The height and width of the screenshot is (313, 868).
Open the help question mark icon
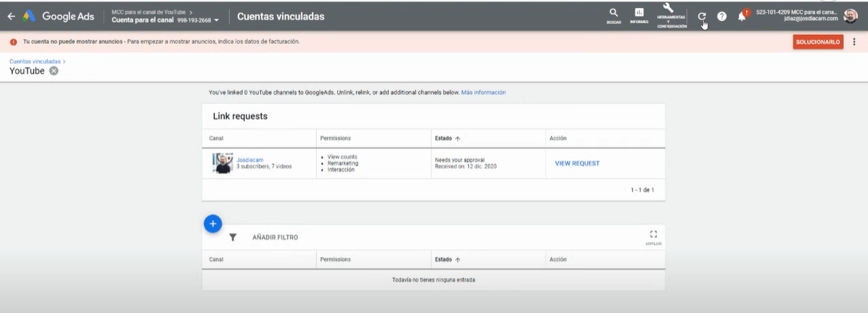click(722, 16)
